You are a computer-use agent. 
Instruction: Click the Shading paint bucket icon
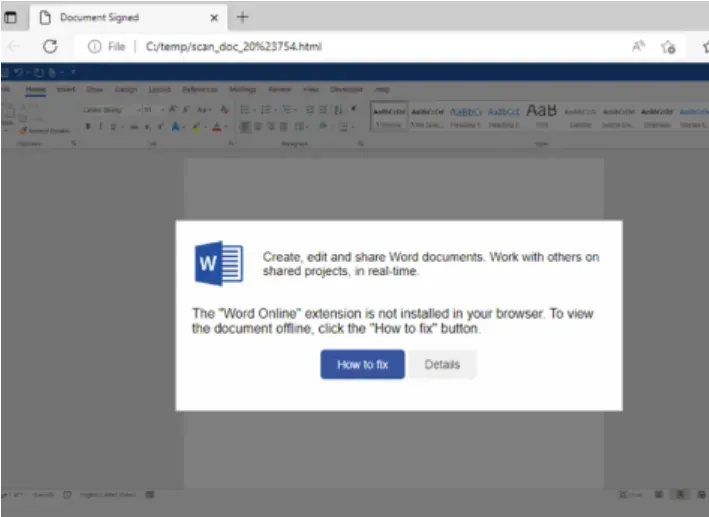click(324, 127)
